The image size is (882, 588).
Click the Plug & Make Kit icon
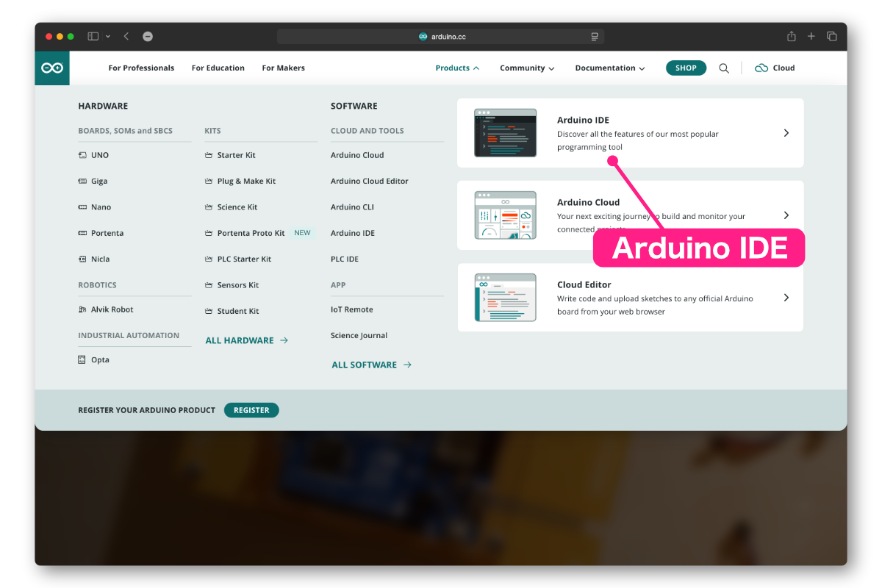[209, 182]
